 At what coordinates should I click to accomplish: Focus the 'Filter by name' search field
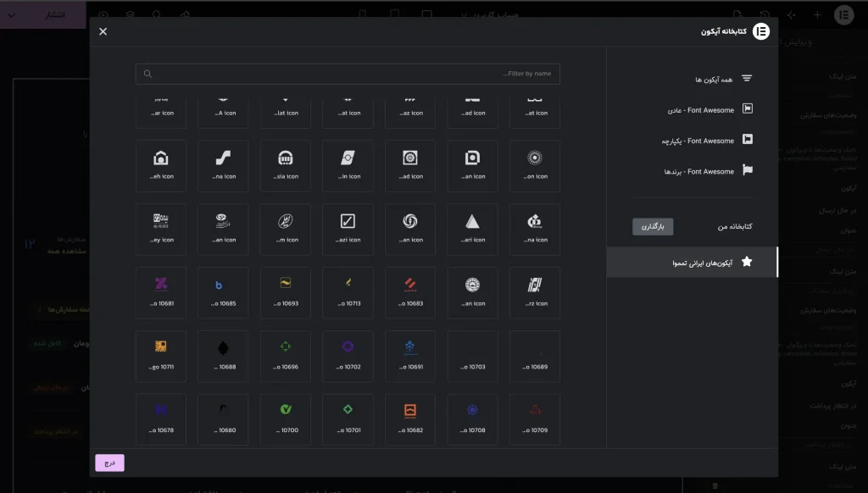tap(348, 74)
